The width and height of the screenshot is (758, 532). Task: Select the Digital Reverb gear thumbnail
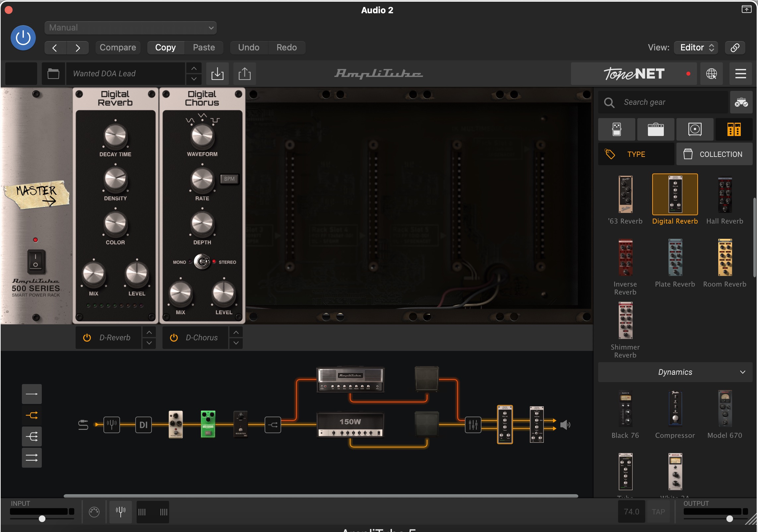tap(675, 194)
